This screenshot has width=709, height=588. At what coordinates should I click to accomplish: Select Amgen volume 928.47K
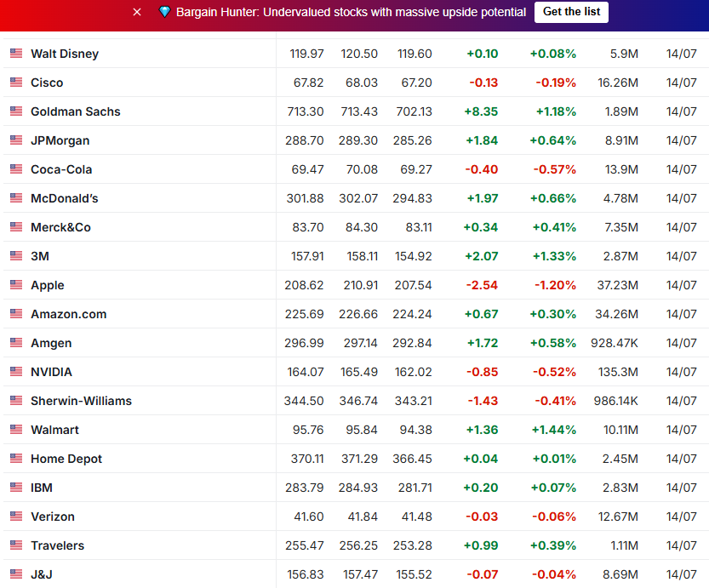[615, 343]
